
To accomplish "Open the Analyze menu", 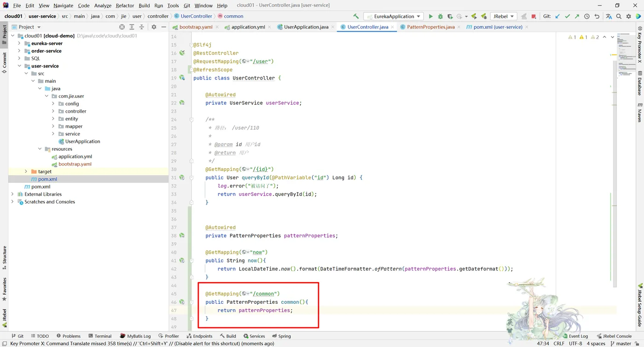I will click(x=103, y=6).
